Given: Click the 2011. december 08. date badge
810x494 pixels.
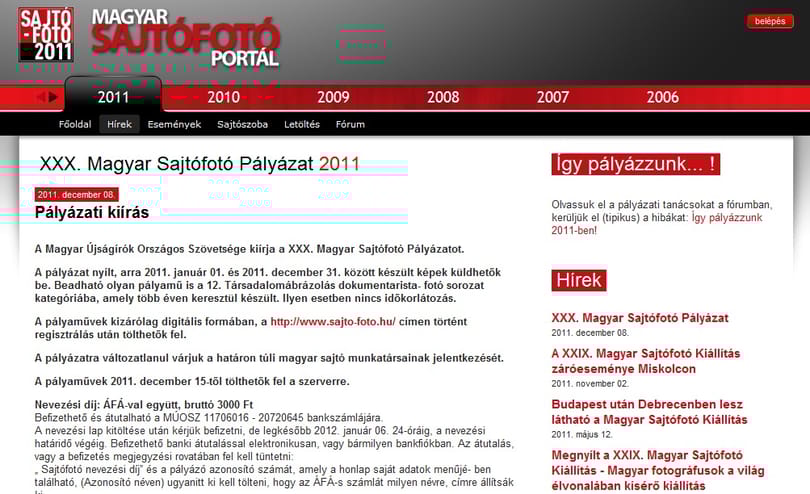Looking at the screenshot, I should click(76, 195).
